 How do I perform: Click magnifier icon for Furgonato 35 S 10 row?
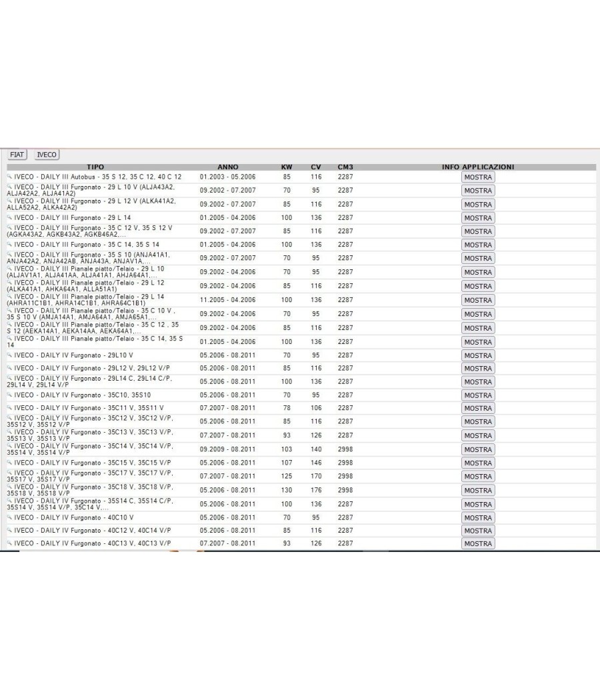9,254
